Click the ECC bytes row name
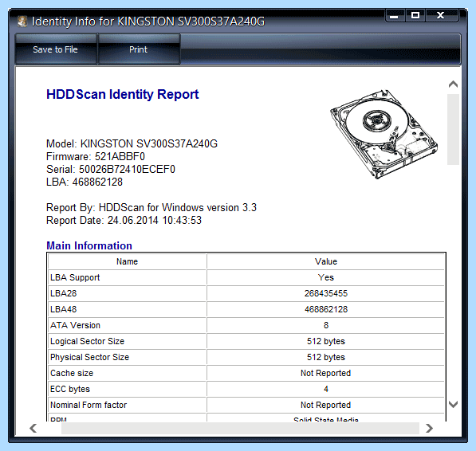 pyautogui.click(x=70, y=389)
